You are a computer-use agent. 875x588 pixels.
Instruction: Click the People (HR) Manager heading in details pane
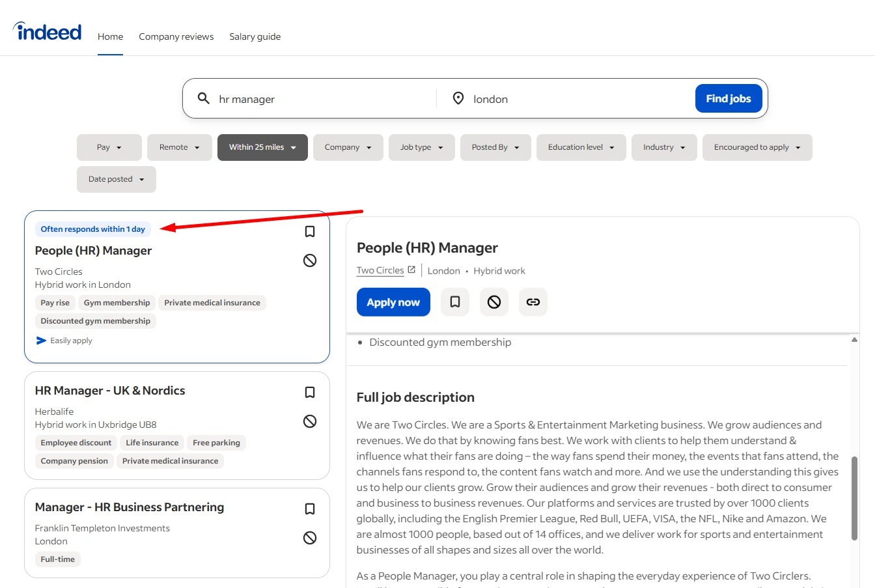pos(427,248)
